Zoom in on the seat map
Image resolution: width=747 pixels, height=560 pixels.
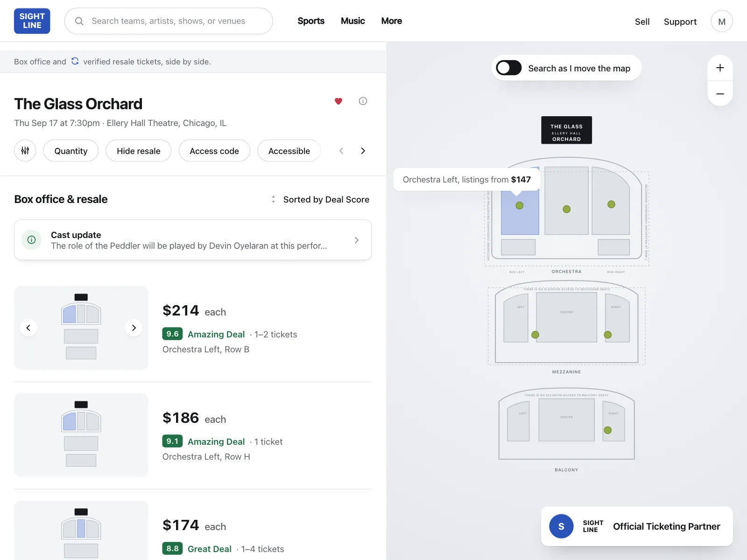click(720, 68)
